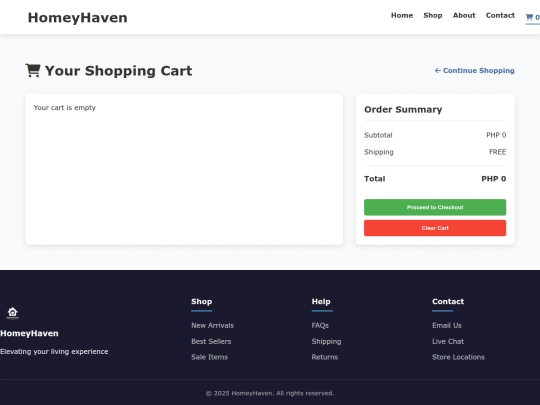Open New Arrivals footer link

(x=212, y=325)
